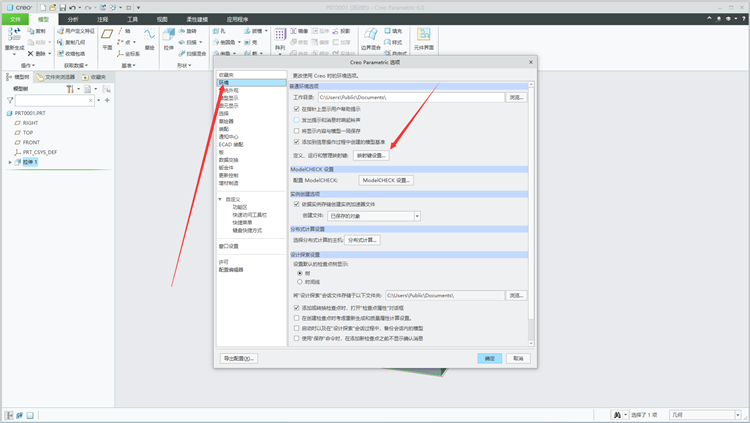
Task: Toggle 备份会话内的模型 checkbox
Action: click(x=297, y=328)
